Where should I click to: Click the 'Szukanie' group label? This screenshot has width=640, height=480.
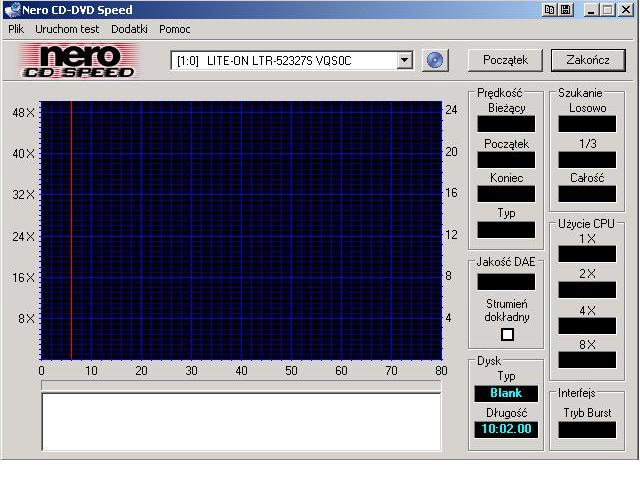click(580, 93)
